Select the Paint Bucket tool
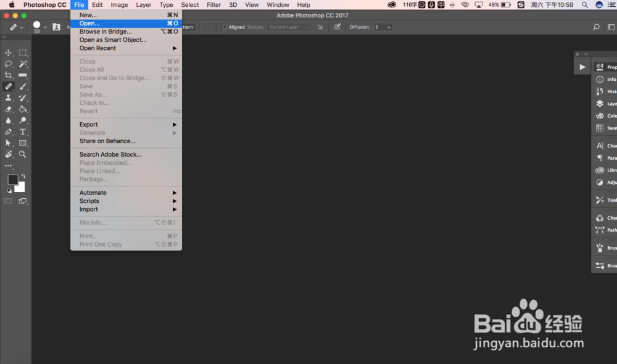Image resolution: width=617 pixels, height=364 pixels. click(x=23, y=109)
